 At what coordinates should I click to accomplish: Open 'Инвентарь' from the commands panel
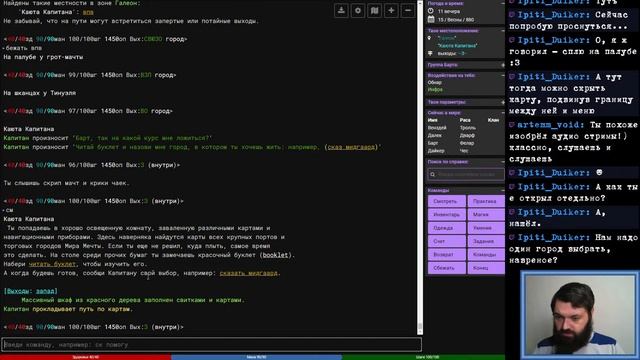pyautogui.click(x=447, y=214)
